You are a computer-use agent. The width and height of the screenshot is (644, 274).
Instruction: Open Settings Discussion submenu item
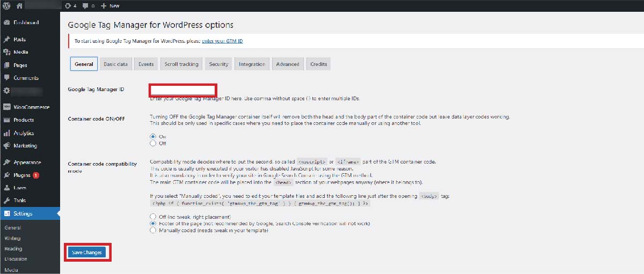pyautogui.click(x=16, y=259)
